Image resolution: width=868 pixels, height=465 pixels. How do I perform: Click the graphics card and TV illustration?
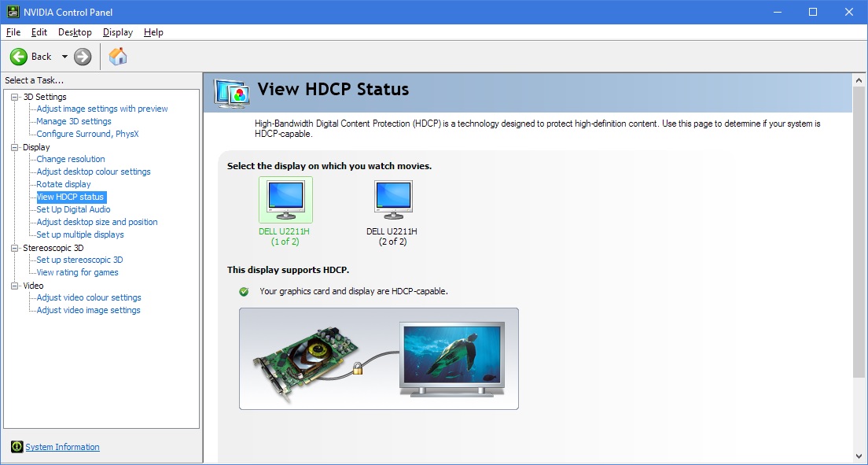(379, 359)
